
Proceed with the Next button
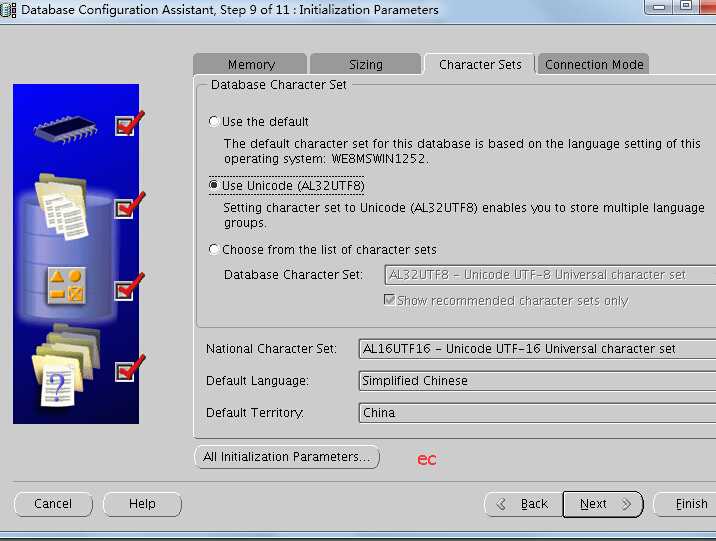pyautogui.click(x=603, y=504)
